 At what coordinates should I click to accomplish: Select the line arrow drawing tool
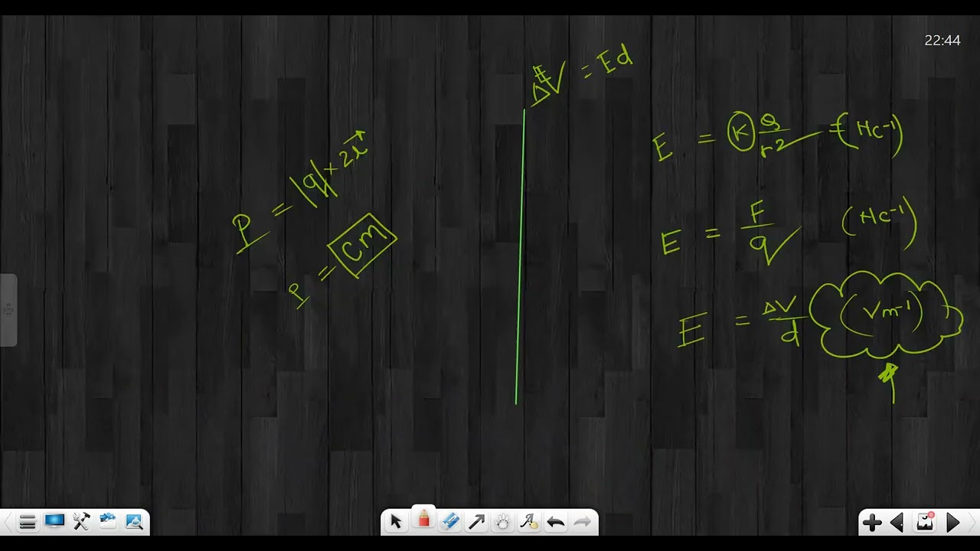point(476,522)
